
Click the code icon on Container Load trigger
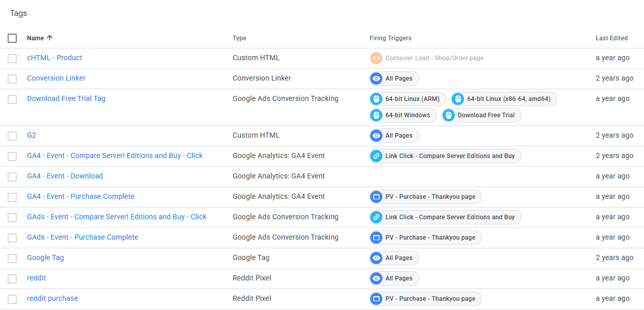[376, 58]
